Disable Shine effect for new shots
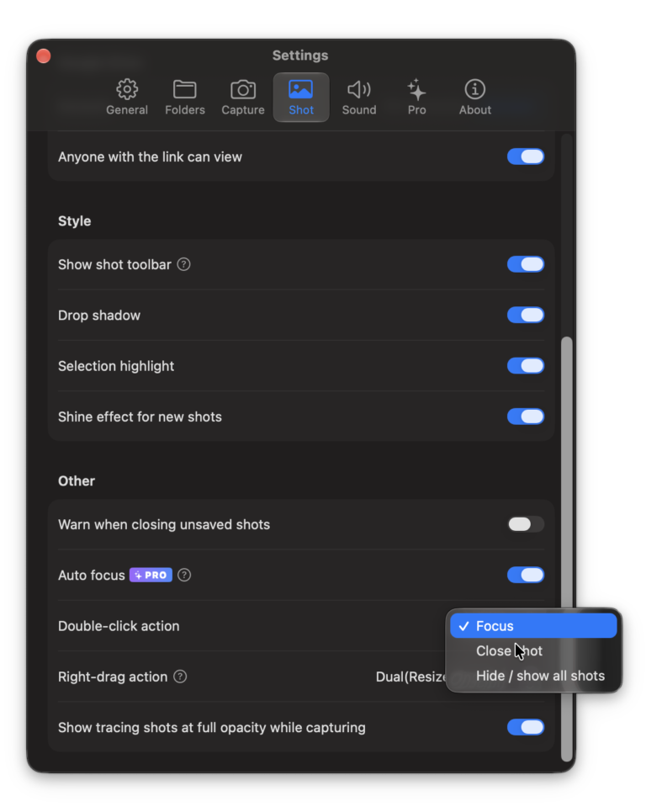Image resolution: width=646 pixels, height=812 pixels. coord(526,417)
